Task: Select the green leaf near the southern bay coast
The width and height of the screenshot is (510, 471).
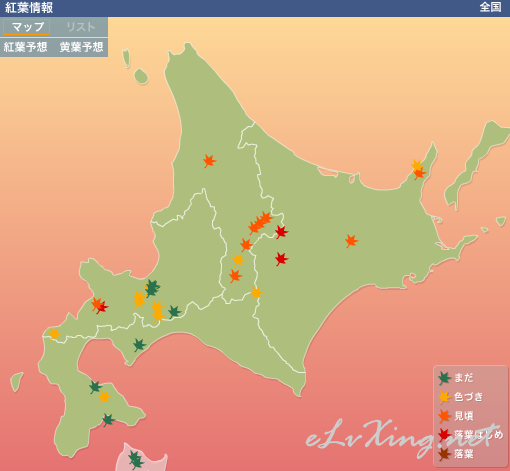Action: click(x=139, y=345)
